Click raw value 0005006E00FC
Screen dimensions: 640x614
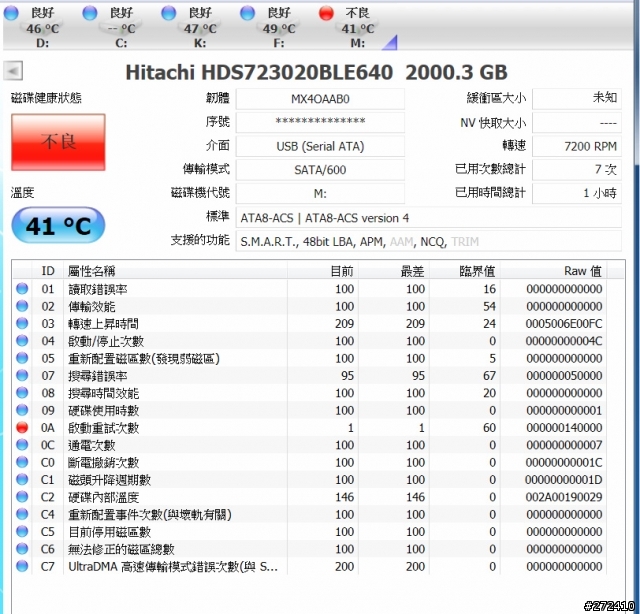click(564, 324)
